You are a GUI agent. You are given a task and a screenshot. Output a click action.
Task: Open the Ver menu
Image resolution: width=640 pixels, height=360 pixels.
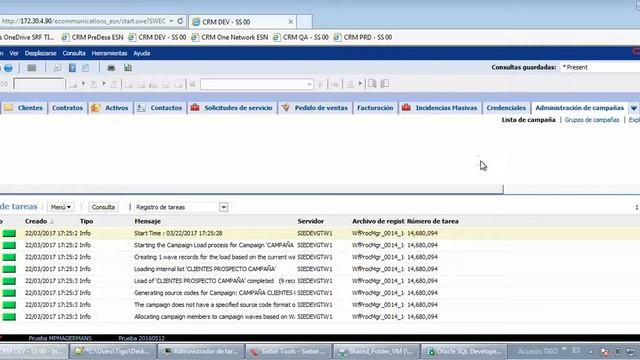14,53
